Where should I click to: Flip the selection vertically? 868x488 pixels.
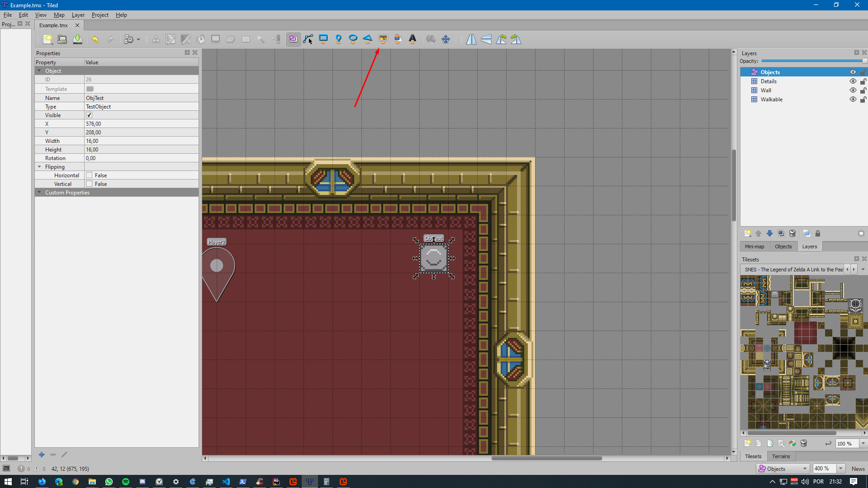(x=486, y=39)
